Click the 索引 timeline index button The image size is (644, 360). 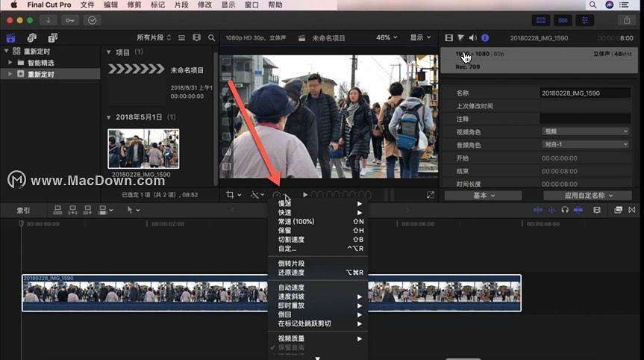pyautogui.click(x=23, y=211)
